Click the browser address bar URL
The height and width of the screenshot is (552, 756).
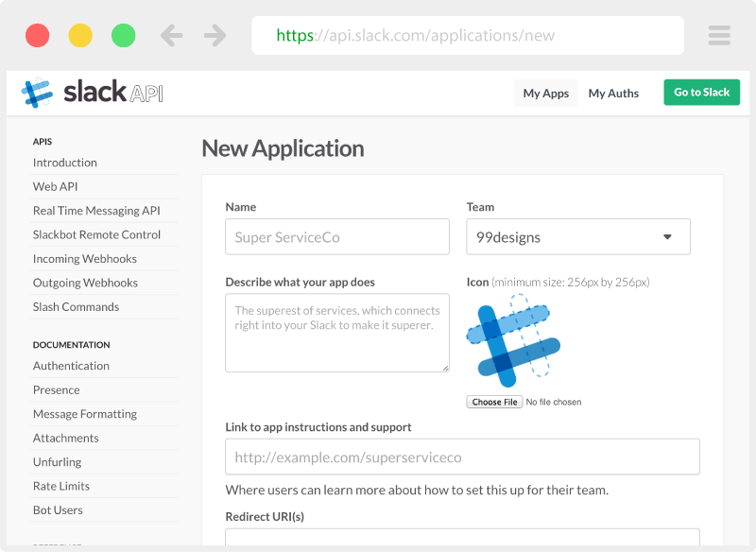468,35
